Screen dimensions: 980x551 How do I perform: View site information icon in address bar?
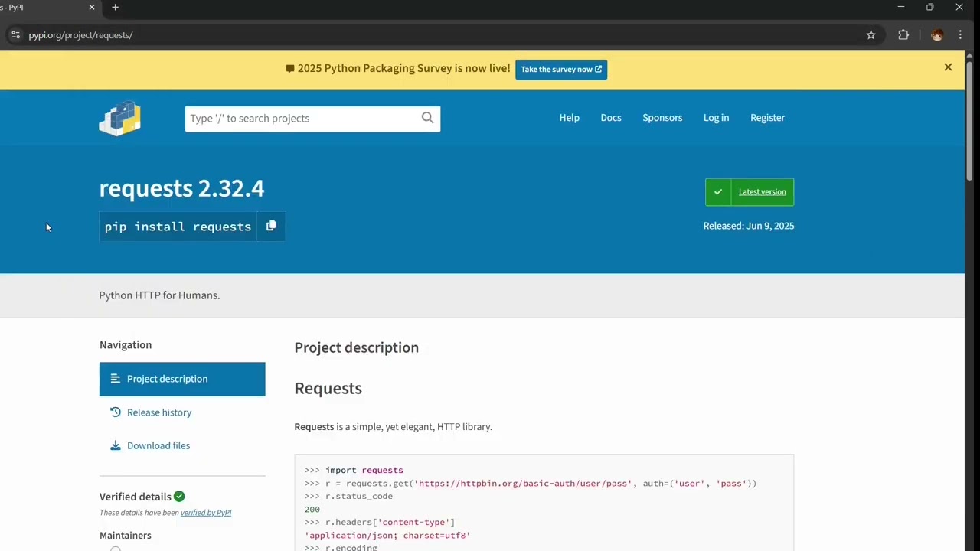click(x=15, y=35)
